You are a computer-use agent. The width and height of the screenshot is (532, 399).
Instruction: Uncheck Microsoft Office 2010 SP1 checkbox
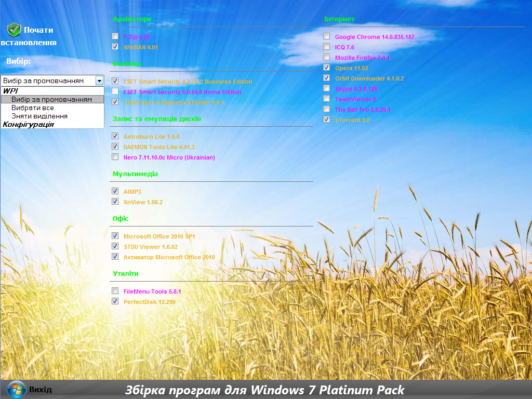tap(115, 235)
